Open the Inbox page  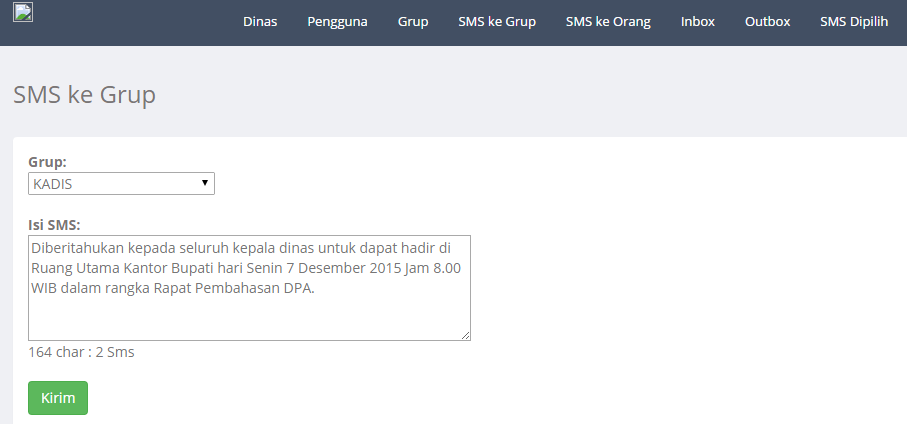(698, 22)
